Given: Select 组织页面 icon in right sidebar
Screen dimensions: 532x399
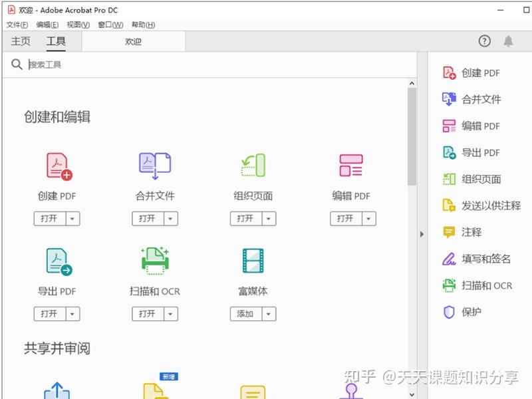Looking at the screenshot, I should 450,179.
